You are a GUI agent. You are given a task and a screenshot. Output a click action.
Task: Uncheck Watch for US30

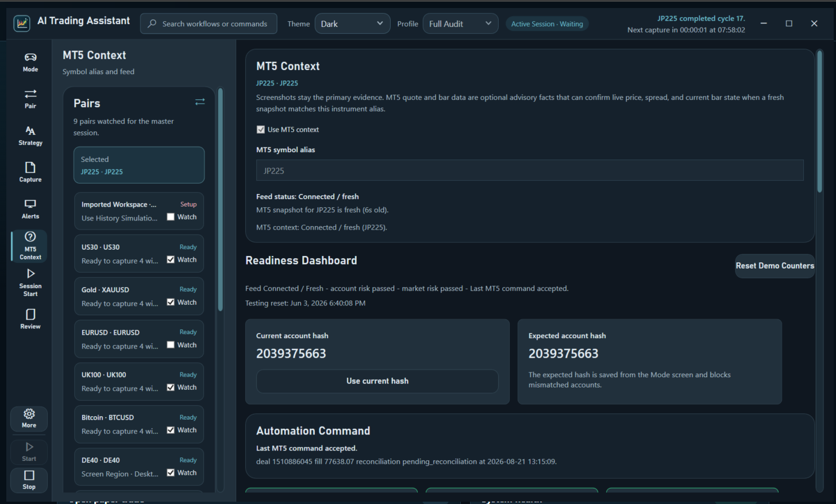[171, 259]
